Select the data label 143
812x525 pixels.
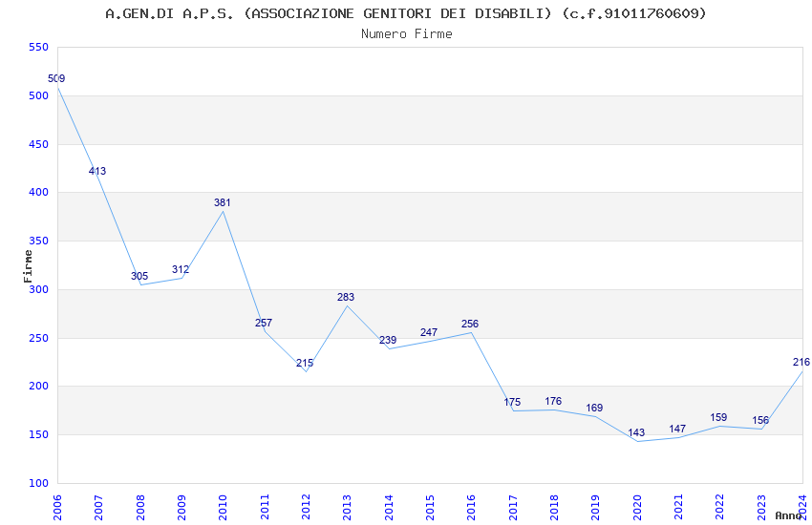click(636, 433)
